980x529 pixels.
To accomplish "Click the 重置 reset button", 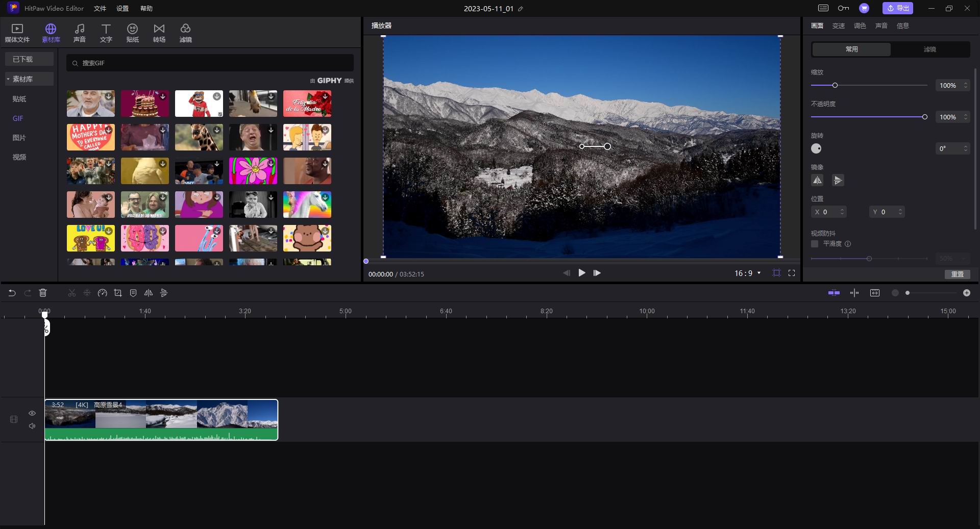I will point(957,274).
